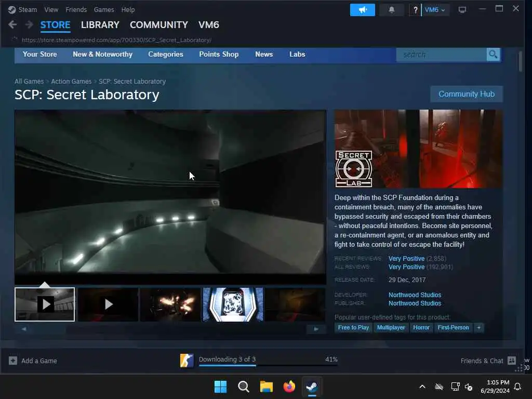Click the Multiplayer tag
Image resolution: width=532 pixels, height=399 pixels.
[391, 327]
